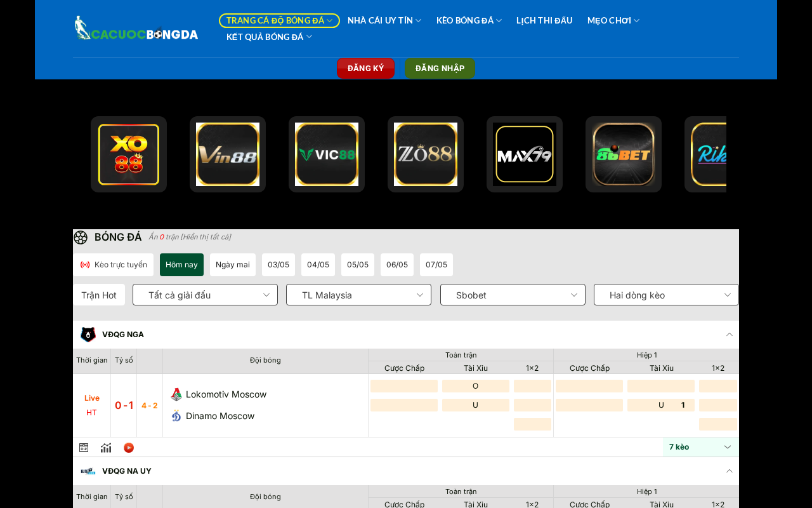Screen dimensions: 812x508
Task: Click the ĐĂNG KÝ register button
Action: pyautogui.click(x=365, y=68)
